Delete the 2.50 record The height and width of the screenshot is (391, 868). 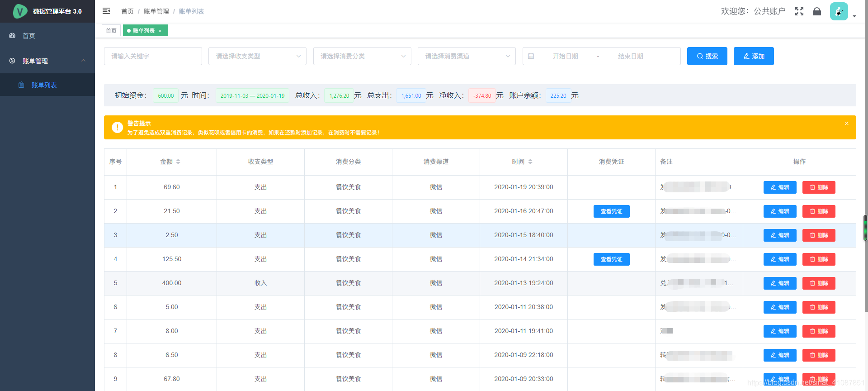(819, 235)
